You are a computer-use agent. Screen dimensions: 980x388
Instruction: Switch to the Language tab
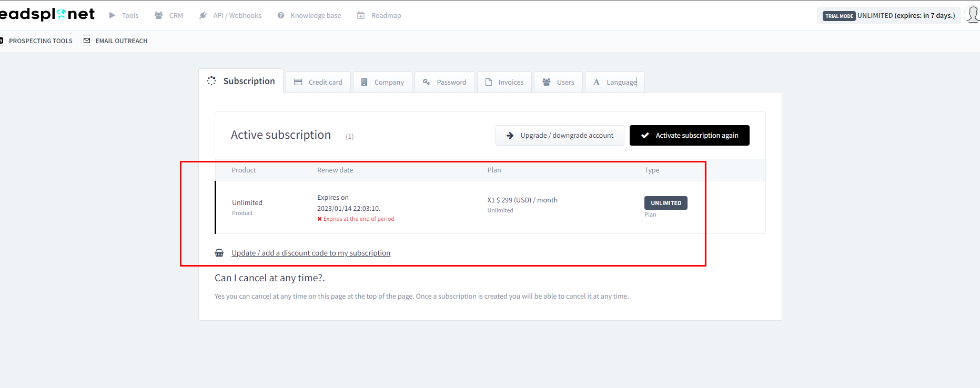pyautogui.click(x=614, y=82)
